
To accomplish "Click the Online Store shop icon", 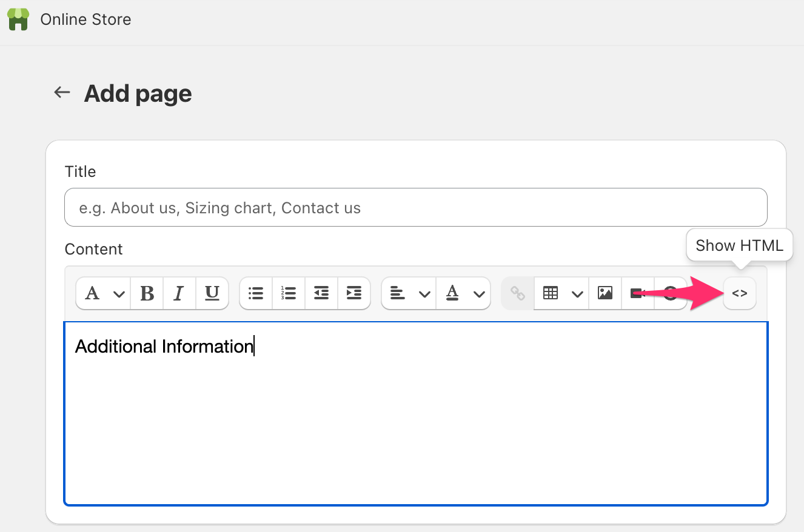I will point(18,19).
